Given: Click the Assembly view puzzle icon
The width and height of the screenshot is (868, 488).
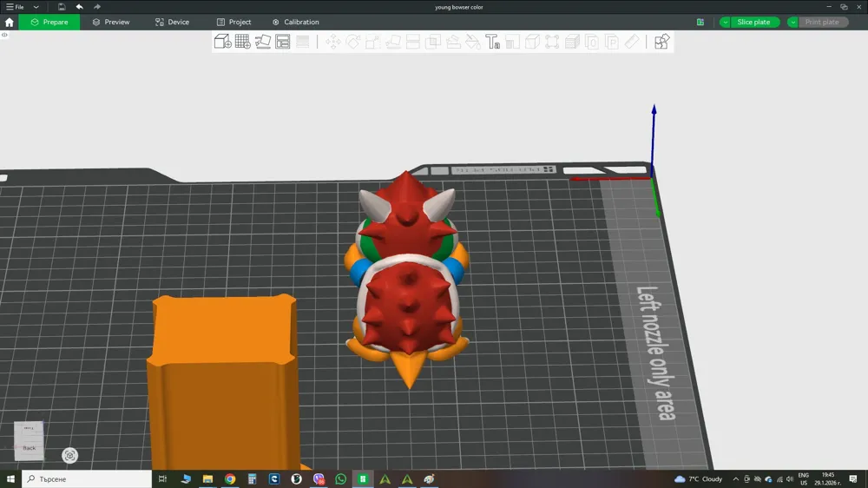Looking at the screenshot, I should (661, 42).
